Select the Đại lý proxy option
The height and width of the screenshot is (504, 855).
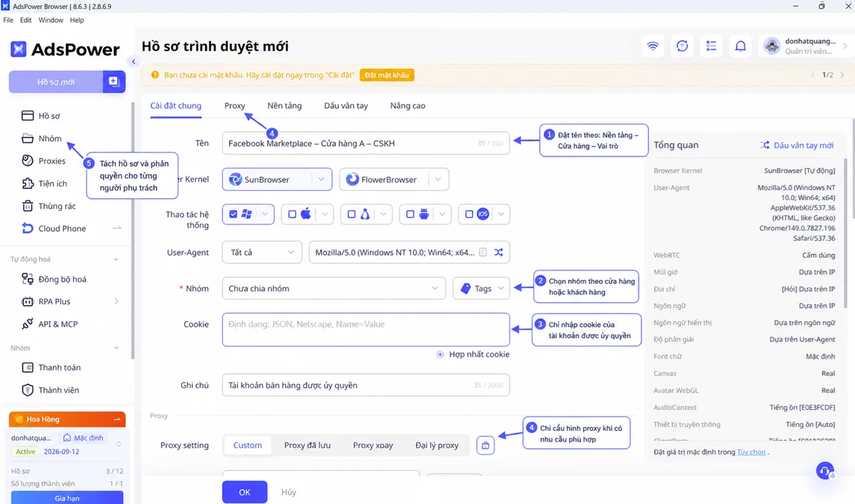tap(437, 446)
